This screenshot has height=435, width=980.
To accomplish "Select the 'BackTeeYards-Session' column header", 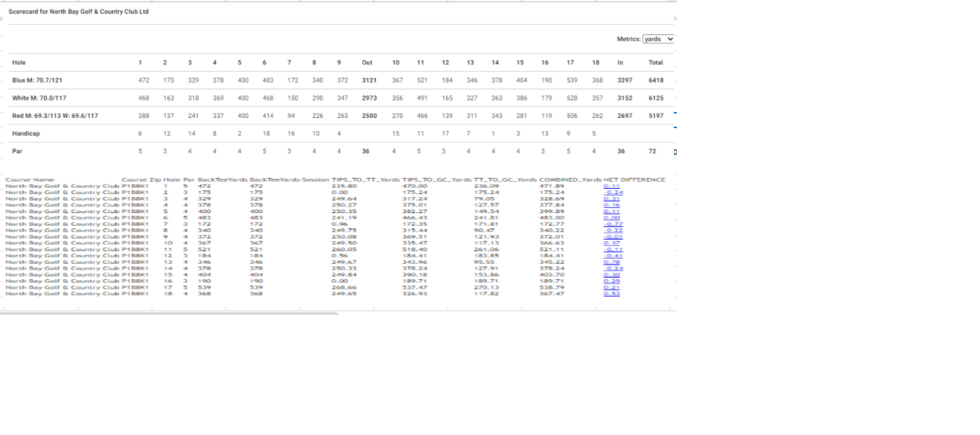I will pos(289,179).
